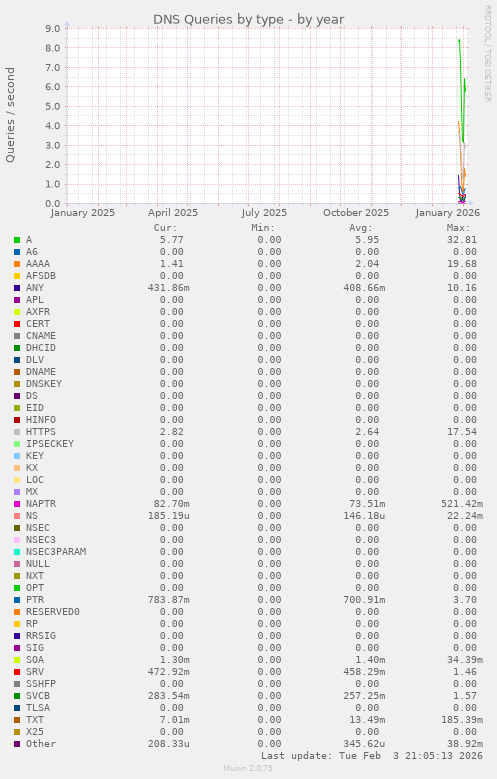Screen dimensions: 497x779
Task: Click the RESERVED0 legend label
Action: pyautogui.click(x=53, y=612)
